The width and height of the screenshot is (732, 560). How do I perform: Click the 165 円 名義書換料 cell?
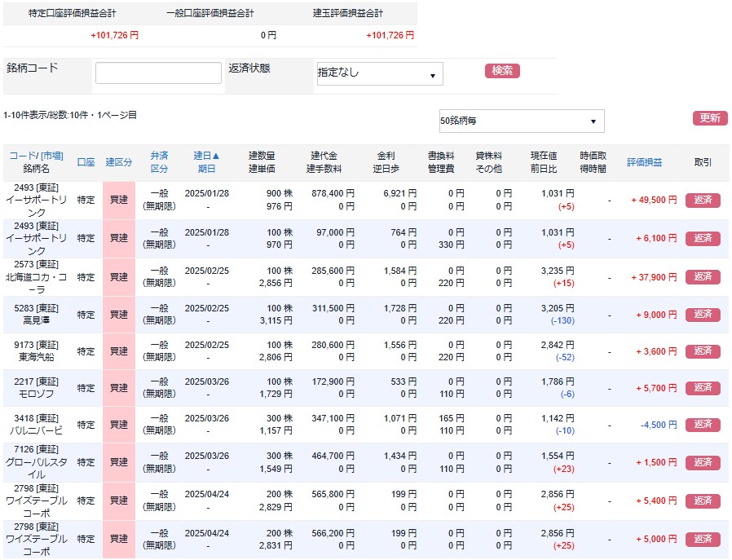click(x=451, y=419)
